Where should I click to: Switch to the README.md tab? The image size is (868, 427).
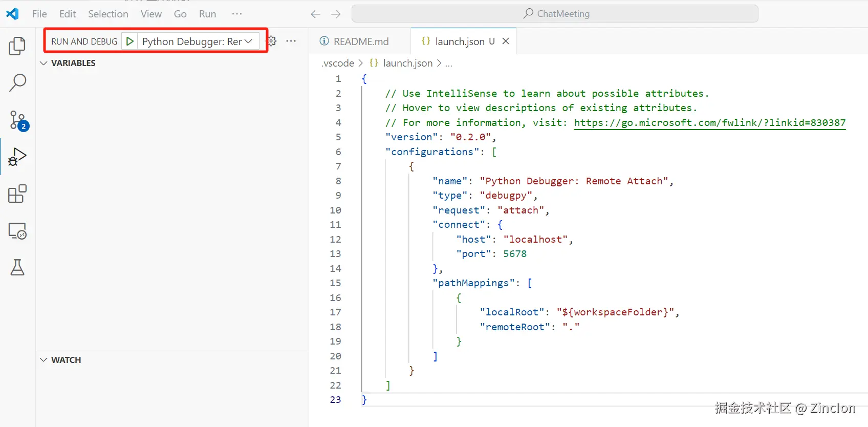click(x=360, y=41)
